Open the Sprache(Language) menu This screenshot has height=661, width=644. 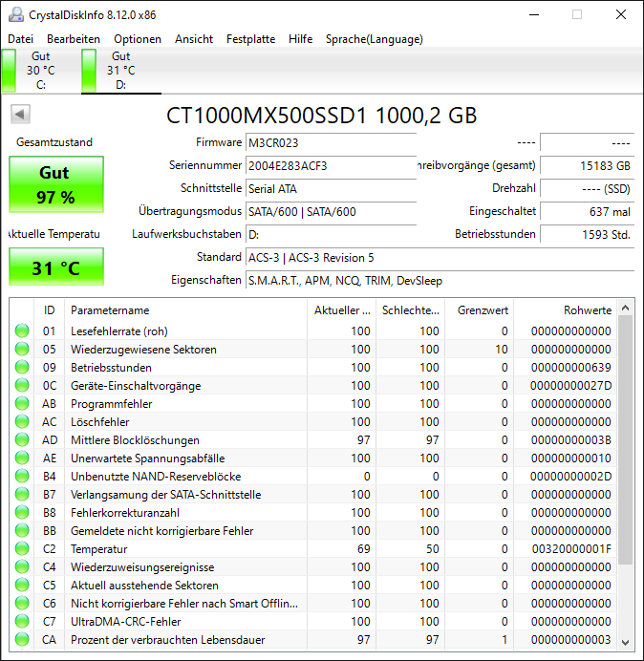pos(375,39)
